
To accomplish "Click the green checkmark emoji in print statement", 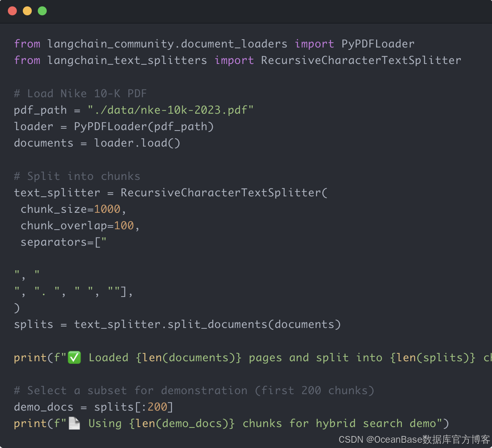I will 74,358.
